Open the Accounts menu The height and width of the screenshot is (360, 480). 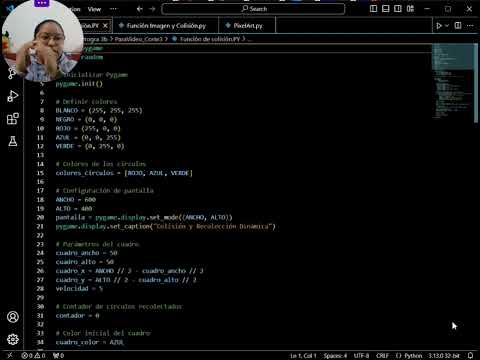coord(13,317)
